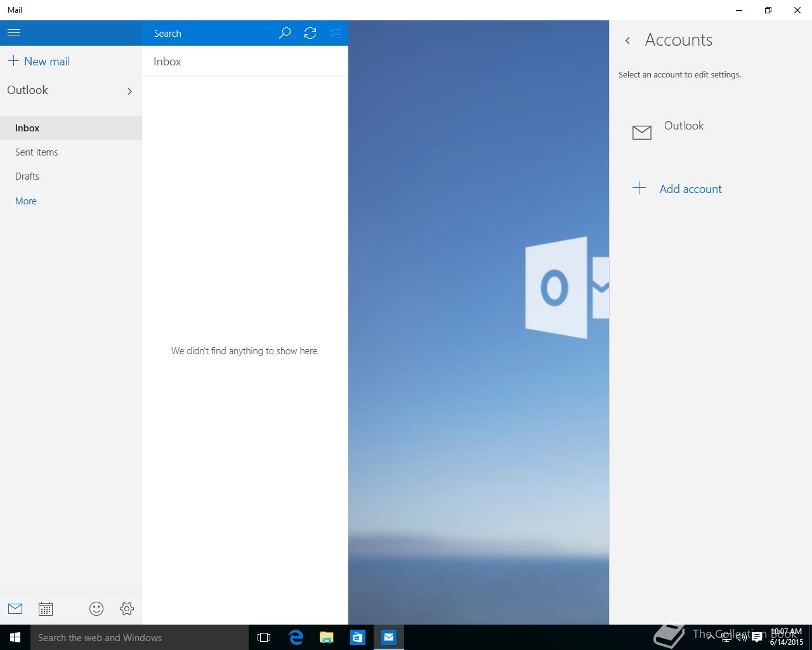This screenshot has width=812, height=650.
Task: Open the clock and date flyout
Action: click(x=786, y=637)
